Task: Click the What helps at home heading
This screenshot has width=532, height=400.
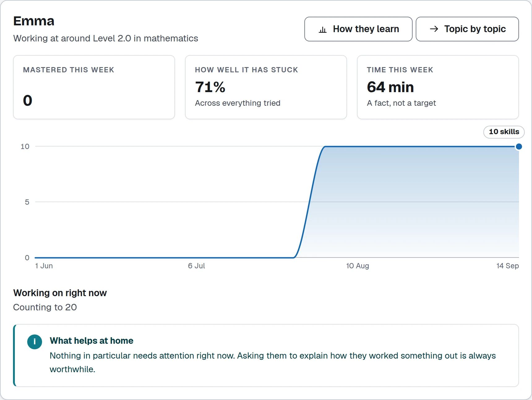Action: [92, 341]
